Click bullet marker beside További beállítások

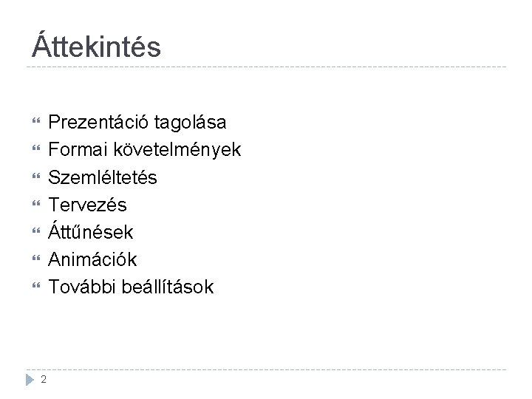(x=32, y=287)
